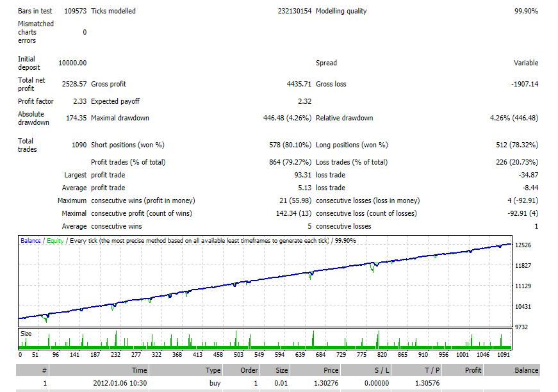This screenshot has height=392, width=558.
Task: Click the size cell 0.01
Action: click(281, 384)
